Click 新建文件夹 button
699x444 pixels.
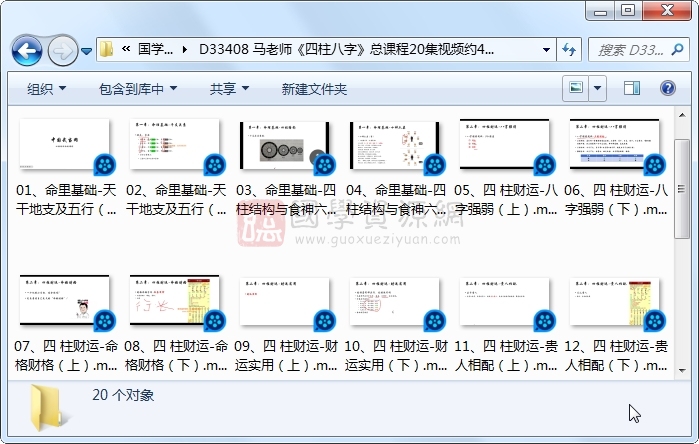tap(314, 89)
